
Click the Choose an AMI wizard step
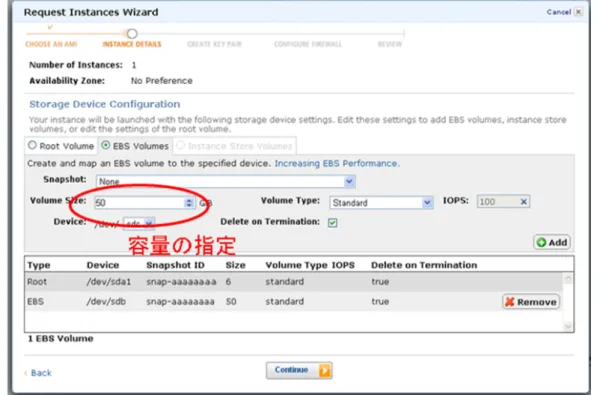[51, 44]
